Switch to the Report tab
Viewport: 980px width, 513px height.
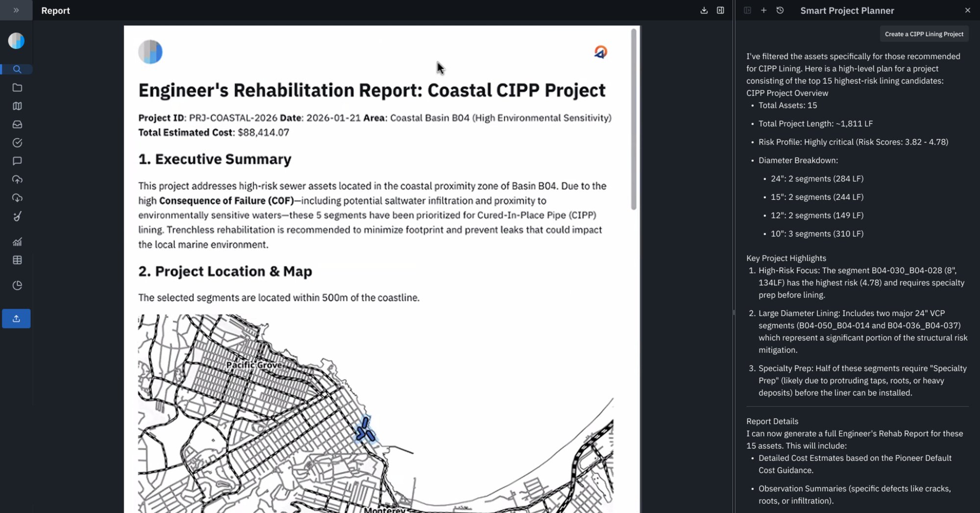(55, 10)
